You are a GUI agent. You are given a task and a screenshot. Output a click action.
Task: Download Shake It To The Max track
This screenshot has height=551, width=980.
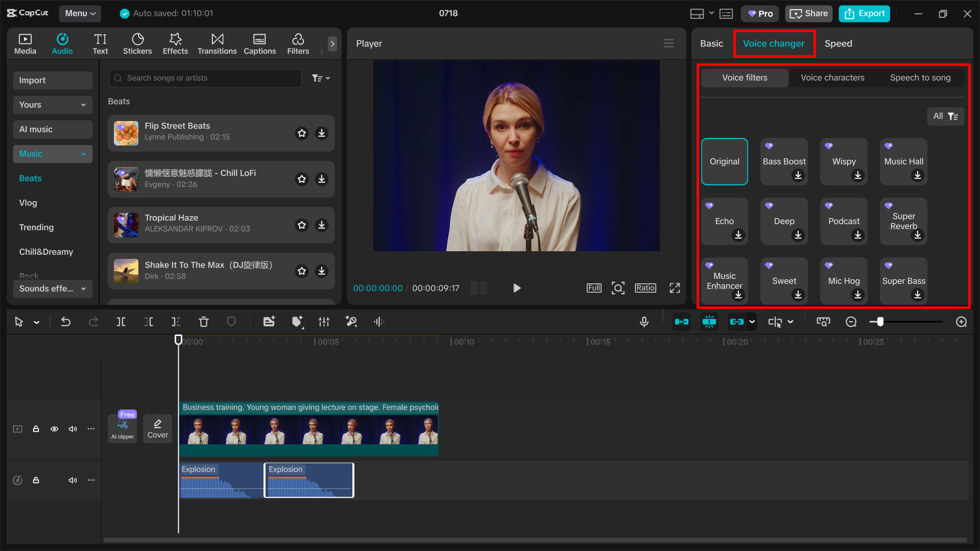coord(322,271)
